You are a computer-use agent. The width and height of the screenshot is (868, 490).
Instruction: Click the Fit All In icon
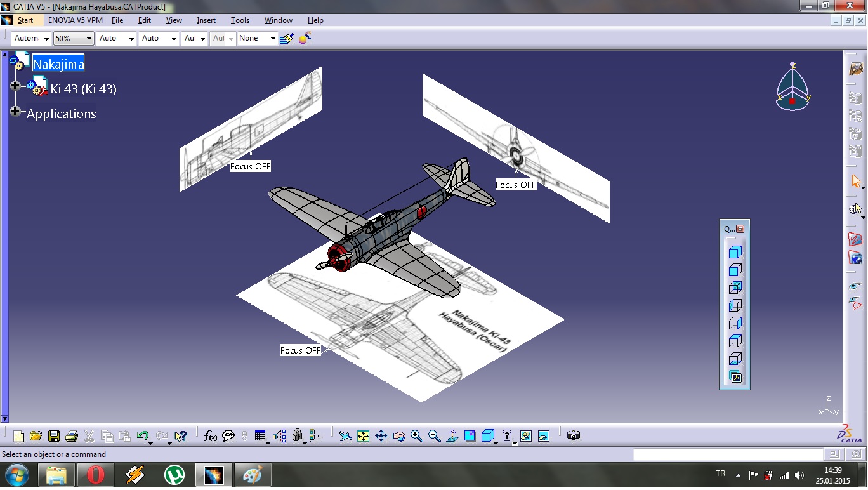pos(363,436)
